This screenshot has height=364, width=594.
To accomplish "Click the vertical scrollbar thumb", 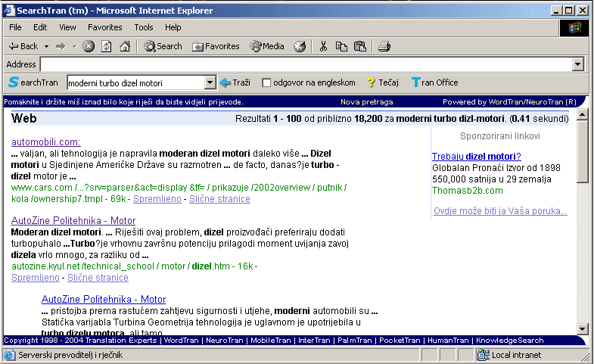I will tap(582, 152).
